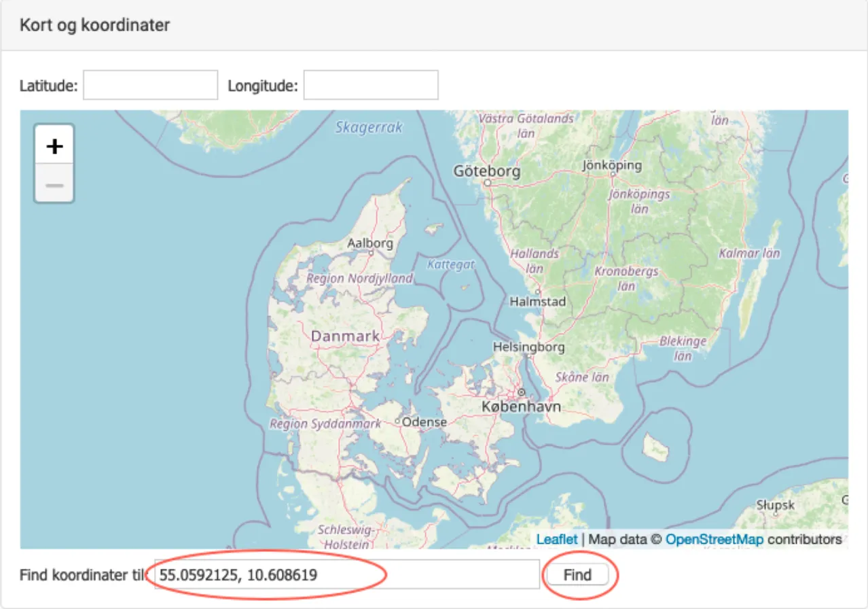
Task: Click the Longitude input field
Action: coord(371,84)
